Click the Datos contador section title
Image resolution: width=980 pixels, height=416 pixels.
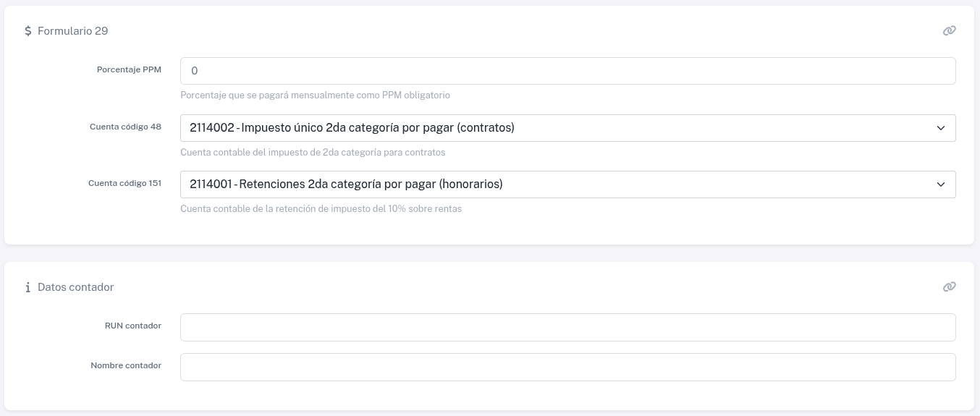(76, 287)
